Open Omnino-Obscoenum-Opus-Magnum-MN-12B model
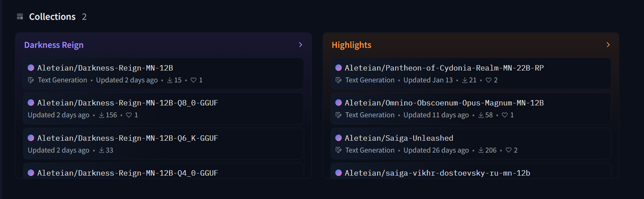Screen dimensions: 644x199 (471, 109)
